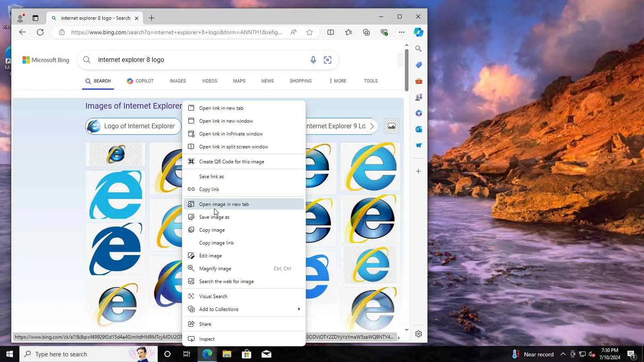Open Task View on the taskbar
The width and height of the screenshot is (644, 362).
[x=187, y=354]
